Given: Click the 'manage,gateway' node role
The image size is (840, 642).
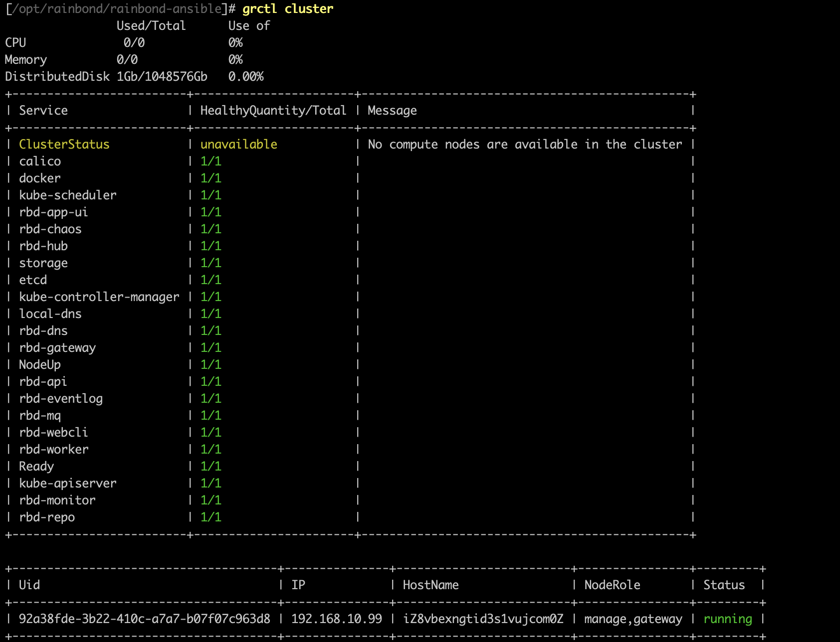Looking at the screenshot, I should pos(633,619).
